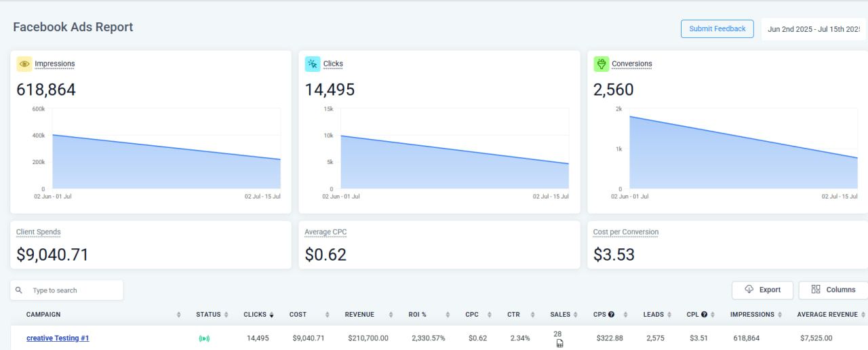
Task: Click the 2,575 leads cell
Action: (x=654, y=338)
